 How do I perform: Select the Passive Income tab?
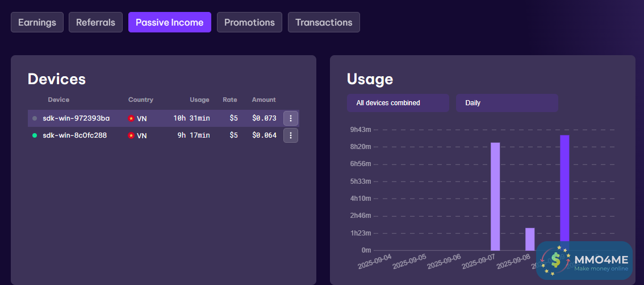pyautogui.click(x=169, y=23)
